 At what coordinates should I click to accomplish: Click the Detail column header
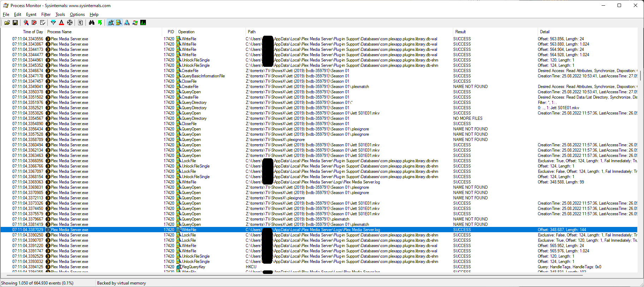[x=587, y=32]
